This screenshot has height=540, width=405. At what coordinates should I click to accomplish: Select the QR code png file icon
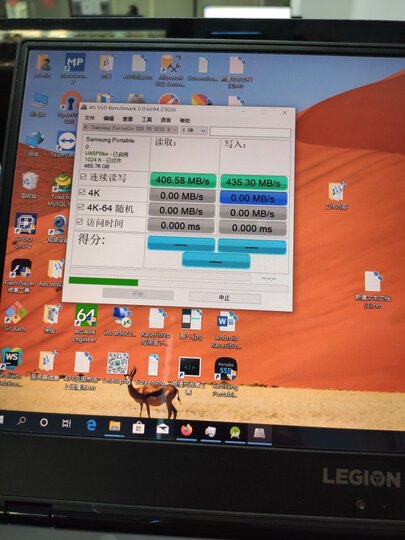click(117, 368)
